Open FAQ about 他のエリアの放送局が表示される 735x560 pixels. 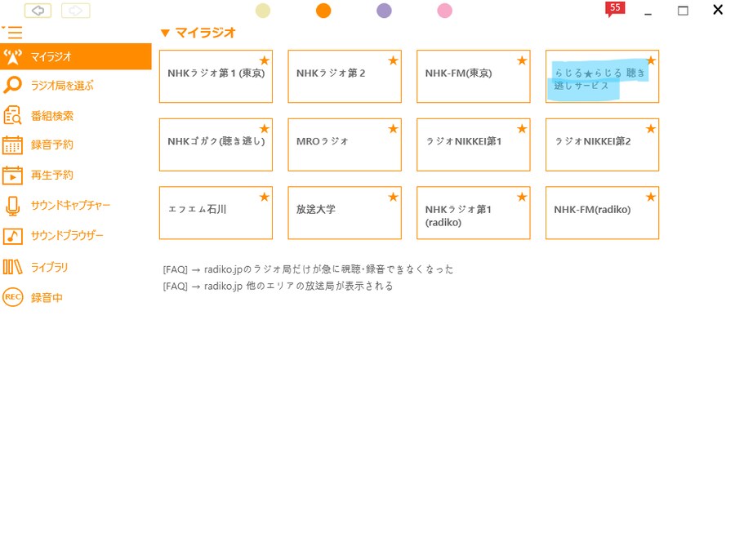(x=278, y=286)
